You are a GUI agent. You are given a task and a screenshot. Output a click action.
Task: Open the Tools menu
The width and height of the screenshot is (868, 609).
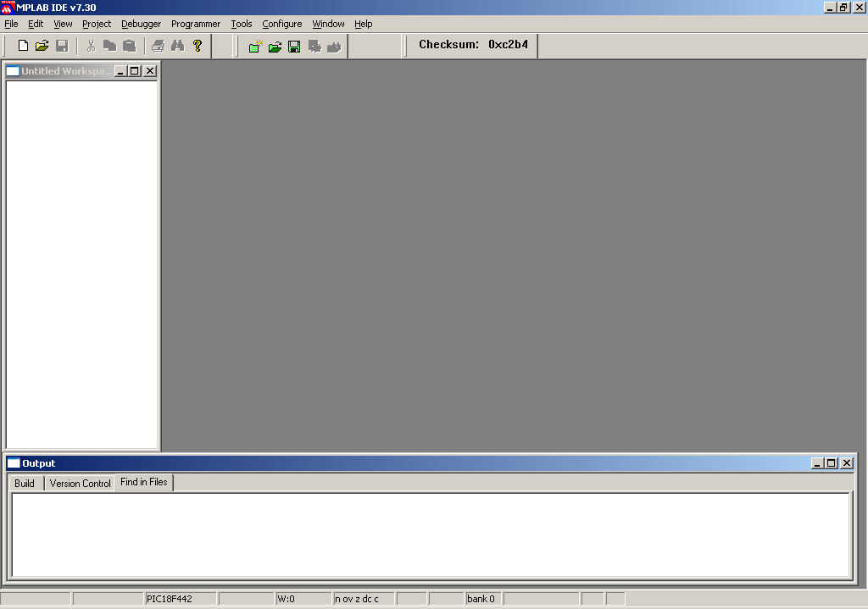tap(242, 24)
